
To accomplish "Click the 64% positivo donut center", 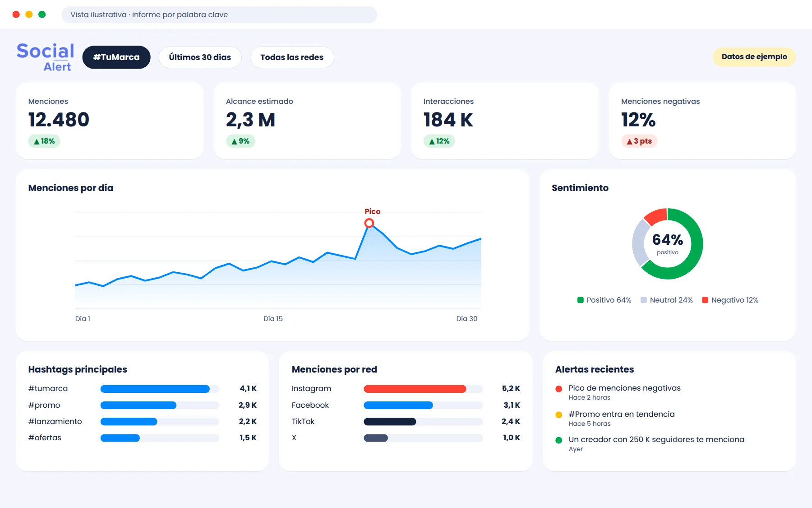I will pyautogui.click(x=668, y=244).
